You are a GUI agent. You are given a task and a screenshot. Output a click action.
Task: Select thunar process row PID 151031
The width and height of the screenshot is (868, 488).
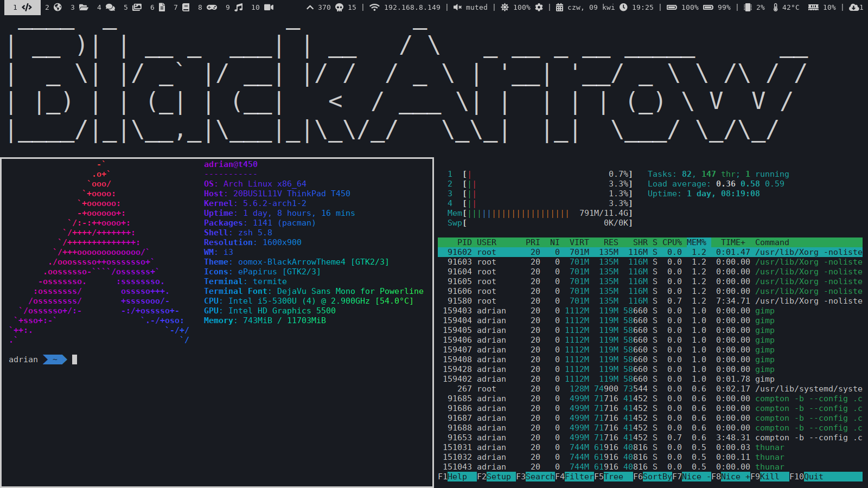click(x=650, y=447)
